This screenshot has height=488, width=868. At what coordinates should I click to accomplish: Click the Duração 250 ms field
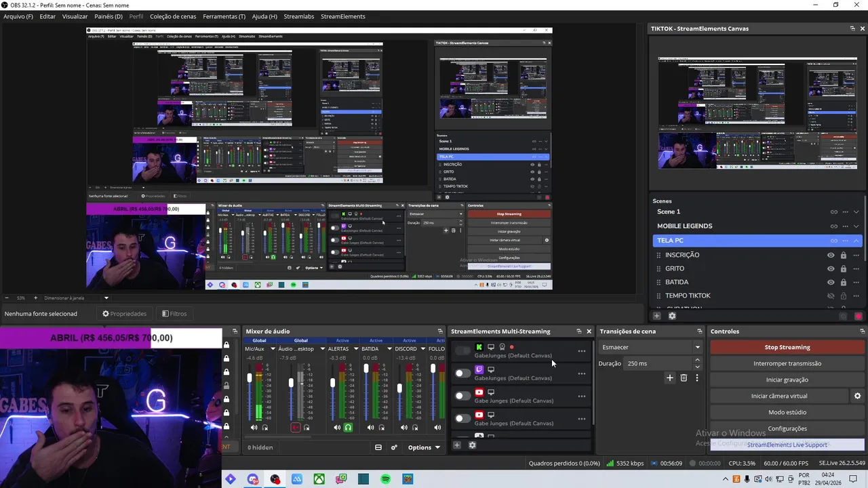[x=663, y=363]
